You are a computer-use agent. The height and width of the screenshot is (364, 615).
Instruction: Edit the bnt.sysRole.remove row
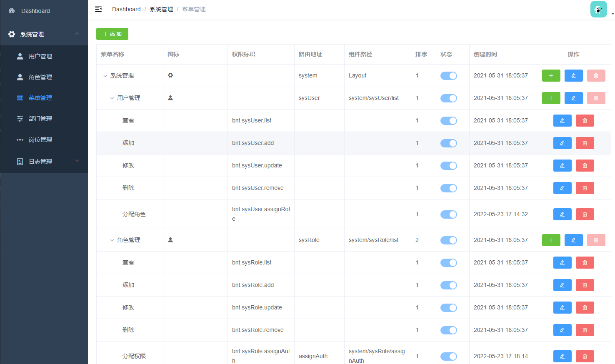click(562, 330)
